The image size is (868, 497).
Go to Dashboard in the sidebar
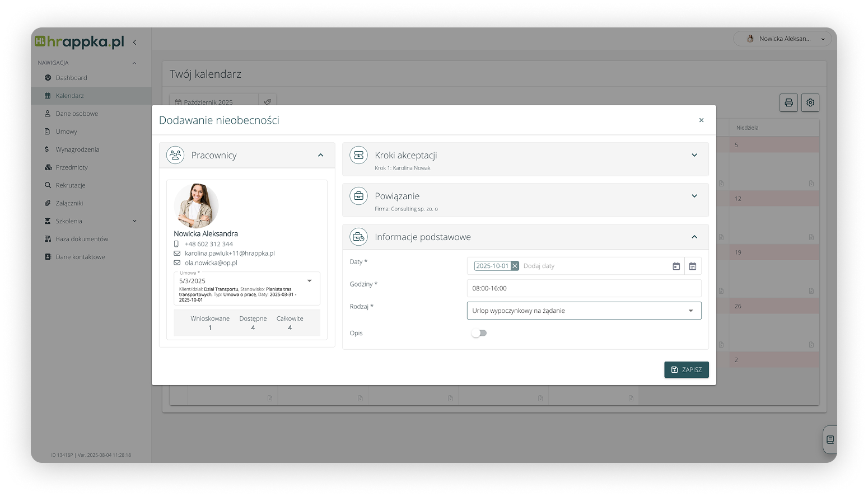pyautogui.click(x=71, y=78)
